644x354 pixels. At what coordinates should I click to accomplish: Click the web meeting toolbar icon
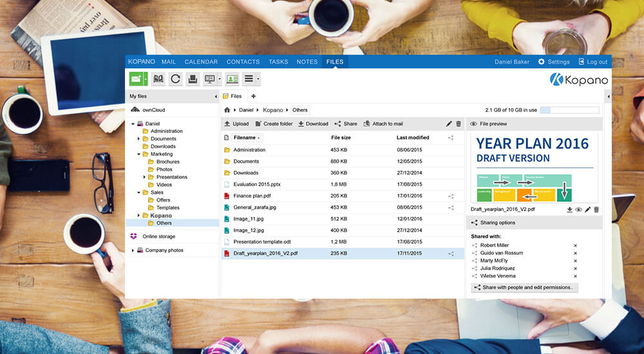pos(232,79)
